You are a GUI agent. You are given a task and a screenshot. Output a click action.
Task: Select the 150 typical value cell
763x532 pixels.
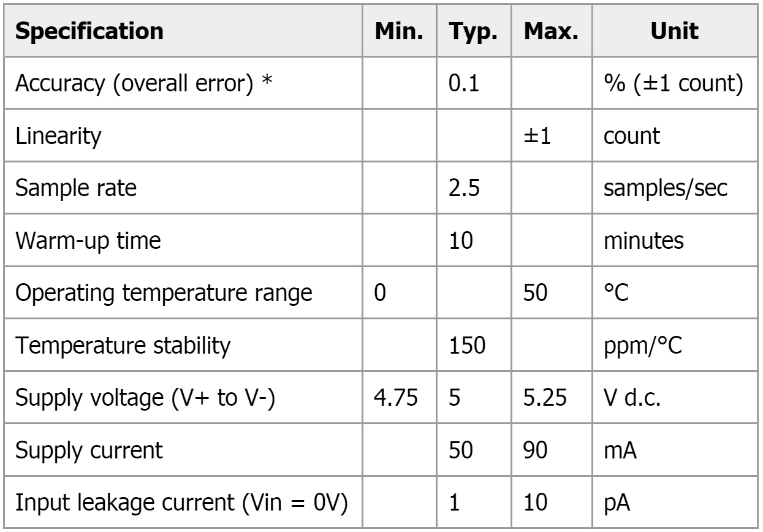tap(467, 346)
